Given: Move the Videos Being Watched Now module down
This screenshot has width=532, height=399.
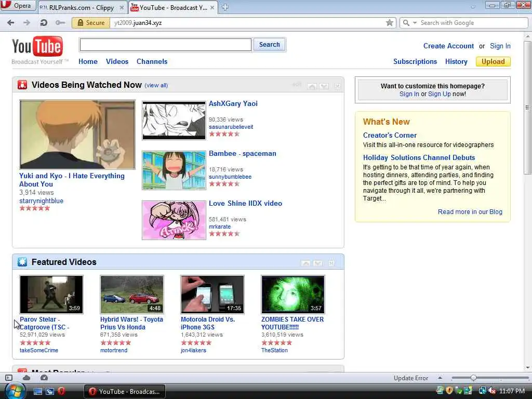Looking at the screenshot, I should click(324, 86).
